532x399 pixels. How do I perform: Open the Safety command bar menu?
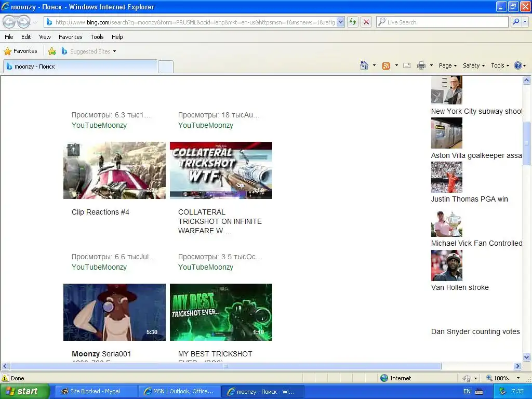coord(474,65)
